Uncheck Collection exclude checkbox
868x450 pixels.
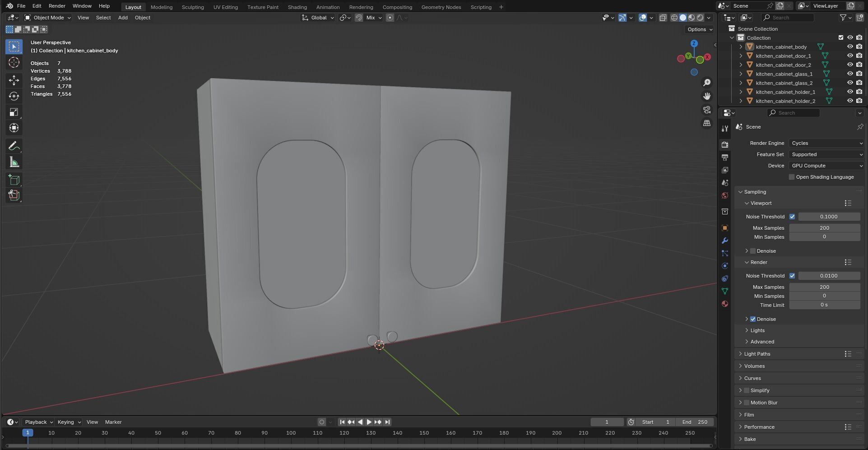[840, 37]
